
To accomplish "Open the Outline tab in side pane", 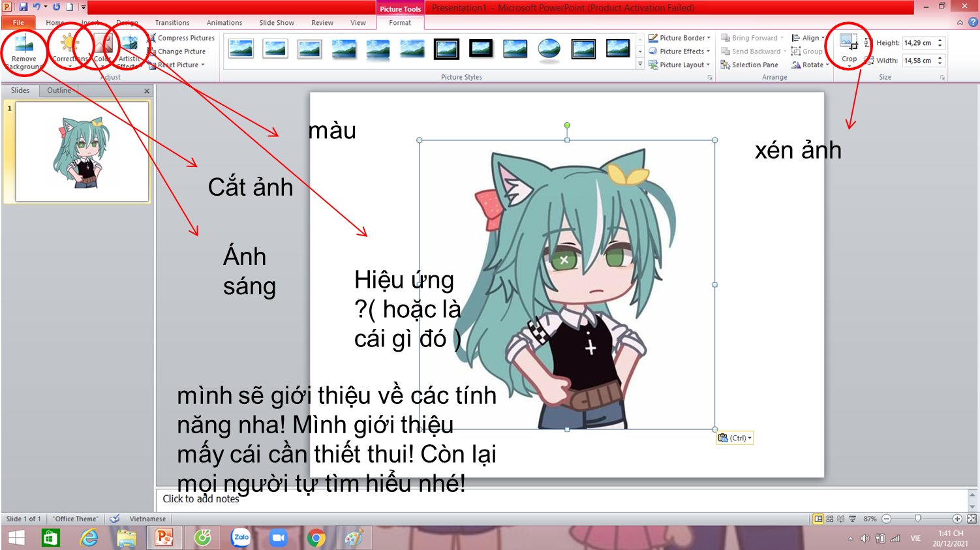I will coord(59,91).
